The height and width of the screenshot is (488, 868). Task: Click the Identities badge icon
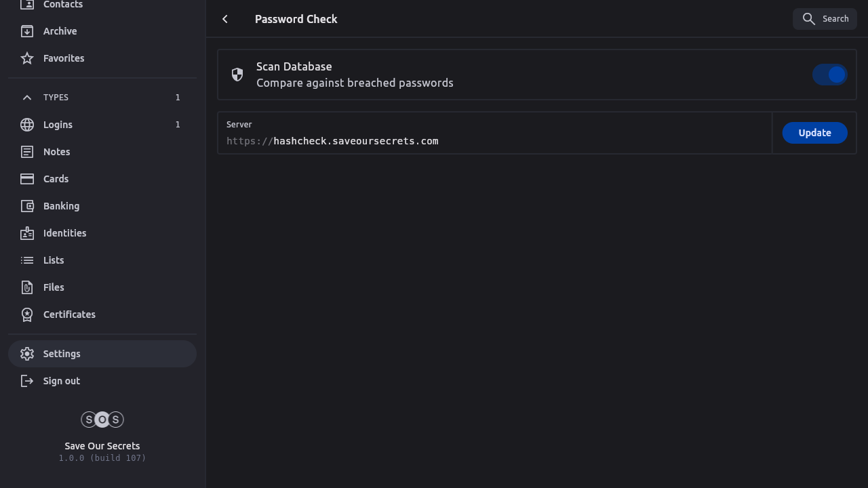(27, 233)
